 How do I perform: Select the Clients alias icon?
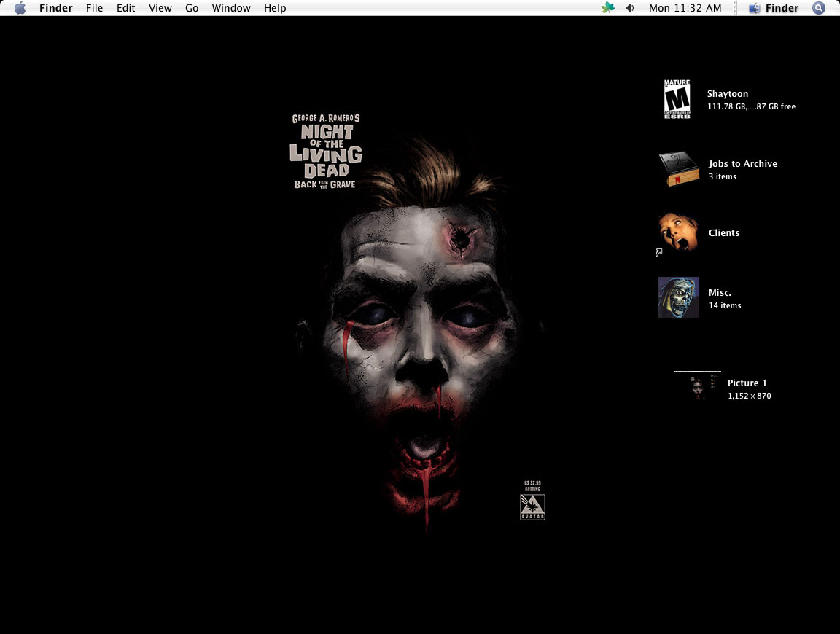(678, 233)
